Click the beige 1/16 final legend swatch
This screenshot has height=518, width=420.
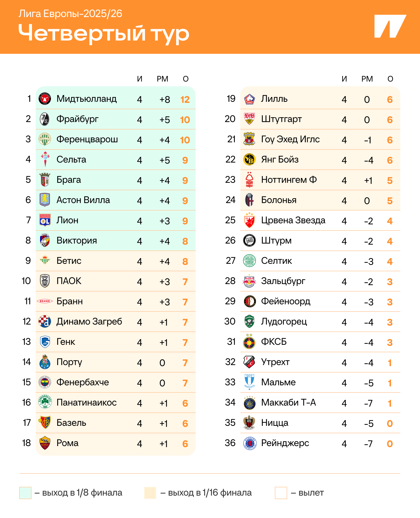pyautogui.click(x=150, y=493)
